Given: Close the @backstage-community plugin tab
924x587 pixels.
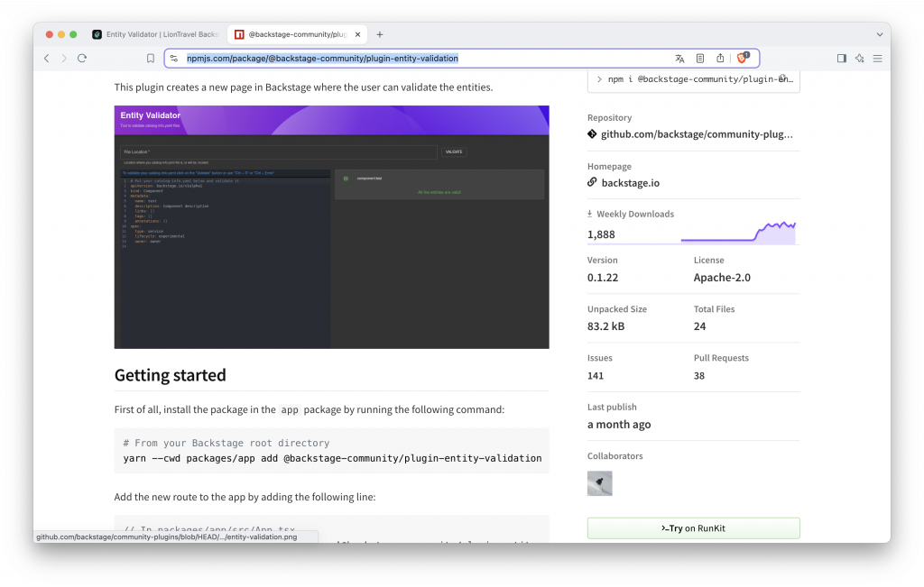Looking at the screenshot, I should pos(357,35).
